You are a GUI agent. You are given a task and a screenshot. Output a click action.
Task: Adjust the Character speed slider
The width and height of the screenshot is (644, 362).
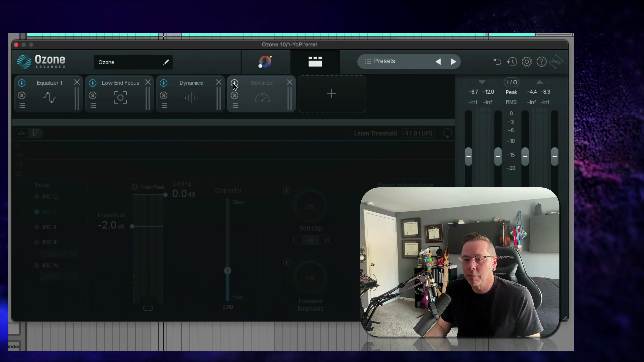coord(228,270)
